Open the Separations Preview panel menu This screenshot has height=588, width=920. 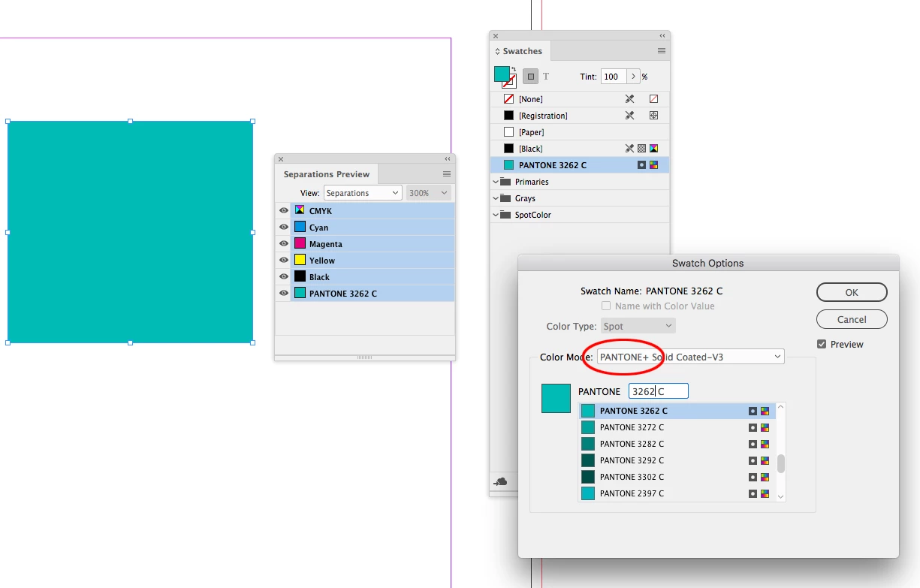(447, 174)
